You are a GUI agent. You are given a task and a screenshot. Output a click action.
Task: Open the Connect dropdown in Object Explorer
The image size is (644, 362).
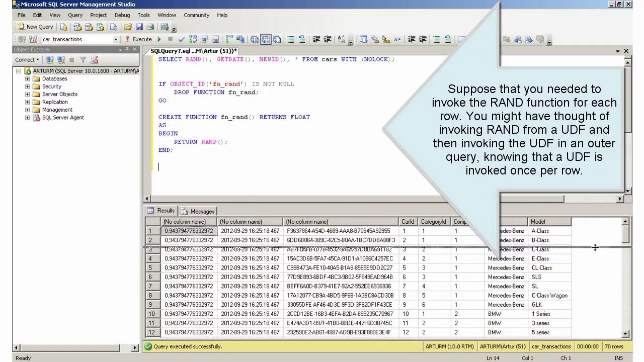pos(27,60)
